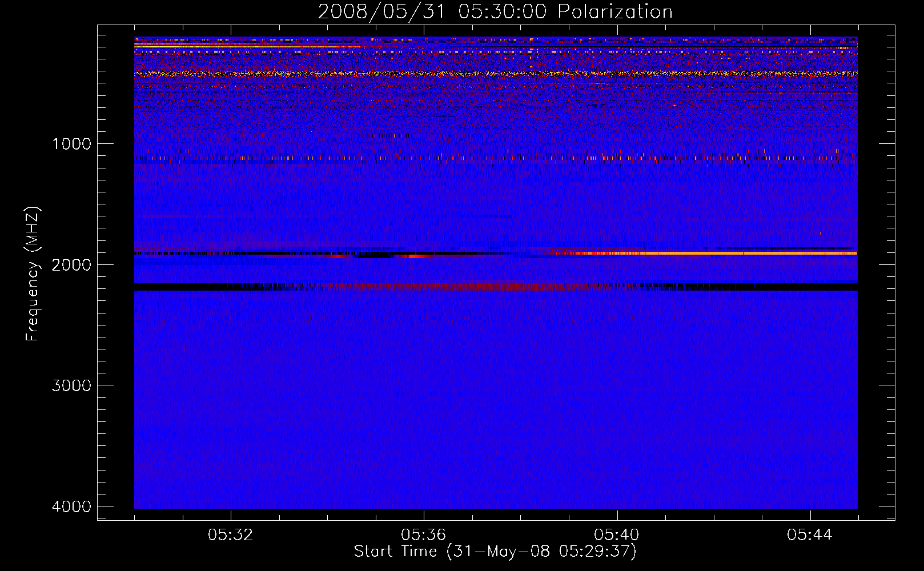The height and width of the screenshot is (571, 924).
Task: Click the 4000 frequency tick label
Action: [71, 506]
